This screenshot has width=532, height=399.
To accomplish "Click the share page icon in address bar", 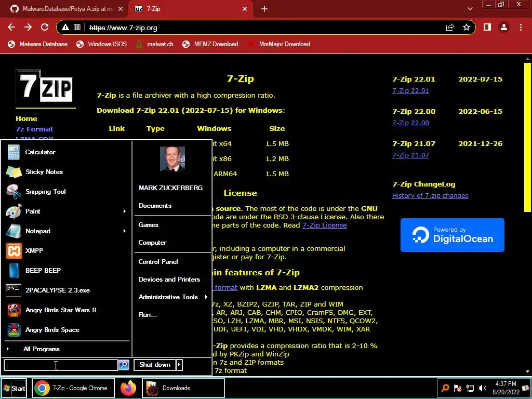I will point(450,28).
